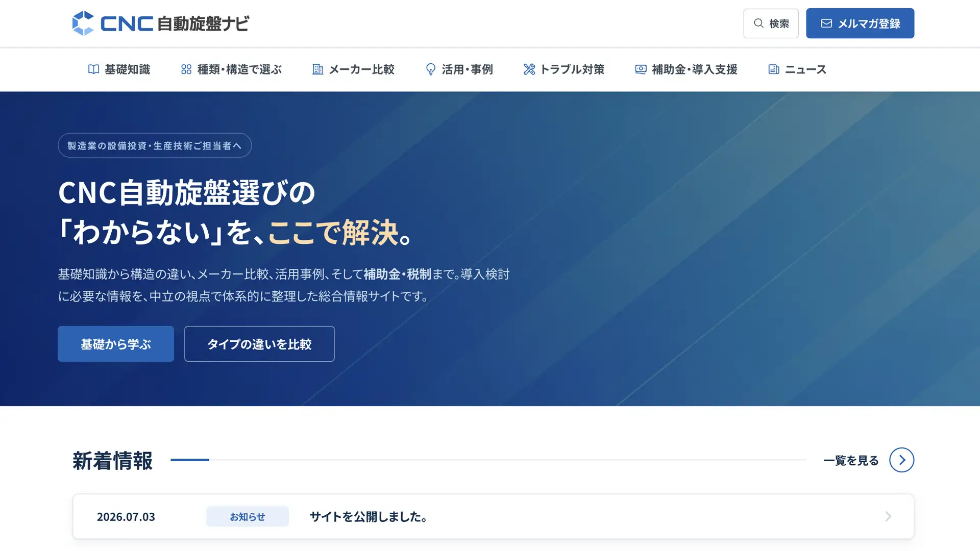
Task: Click the book icon beside 基礎知識
Action: [x=93, y=69]
